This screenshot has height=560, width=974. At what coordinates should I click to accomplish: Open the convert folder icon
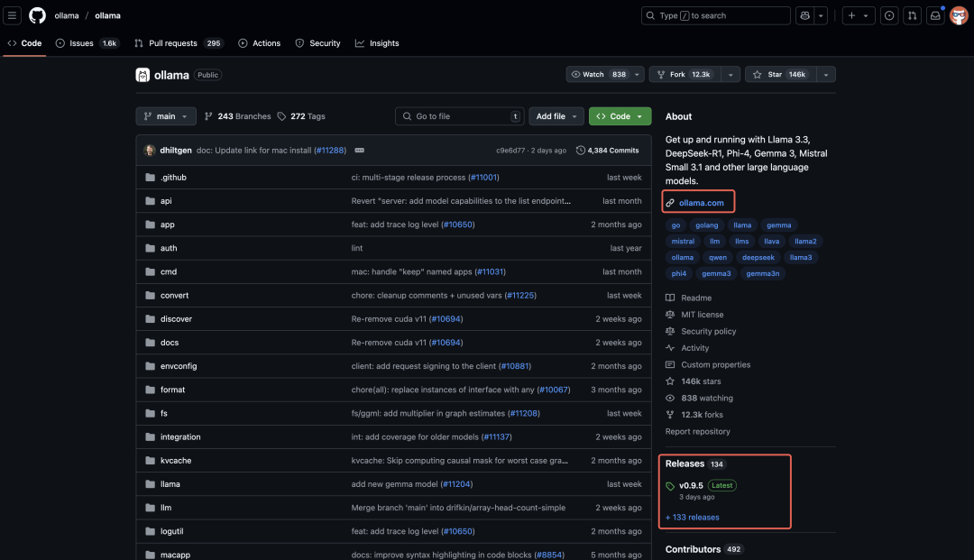tap(150, 296)
